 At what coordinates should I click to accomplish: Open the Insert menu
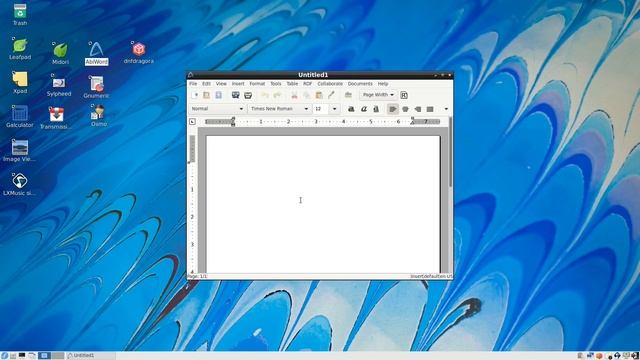click(x=238, y=84)
